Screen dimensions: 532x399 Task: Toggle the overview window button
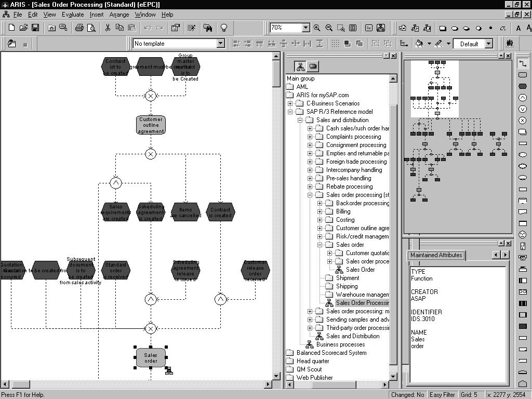tap(381, 28)
